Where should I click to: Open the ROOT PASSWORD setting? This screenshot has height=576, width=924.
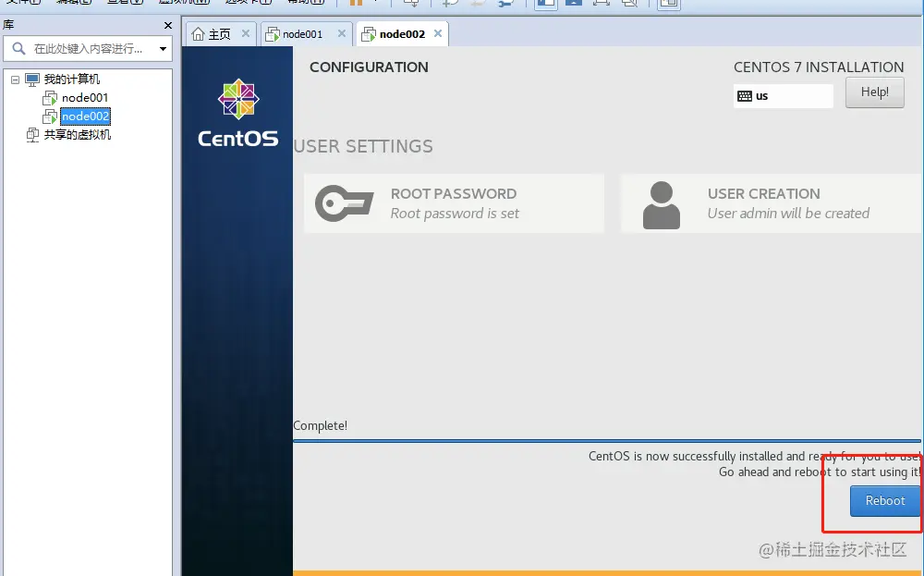pos(454,203)
